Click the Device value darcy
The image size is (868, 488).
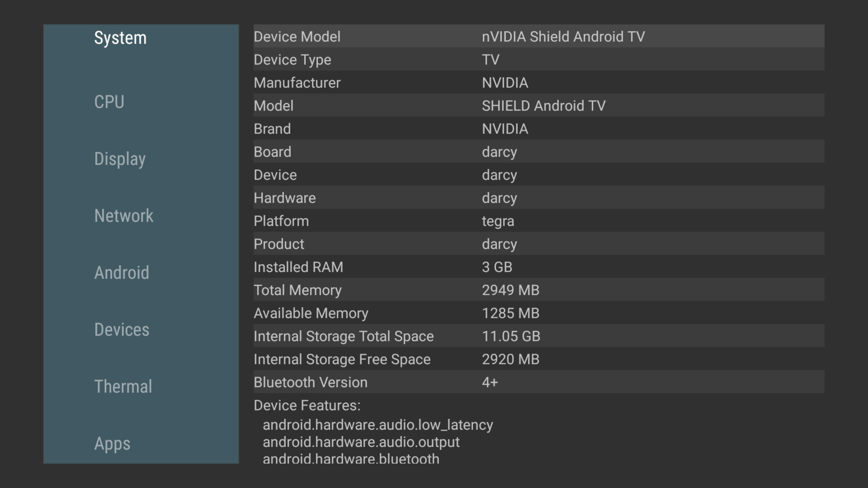(x=499, y=176)
